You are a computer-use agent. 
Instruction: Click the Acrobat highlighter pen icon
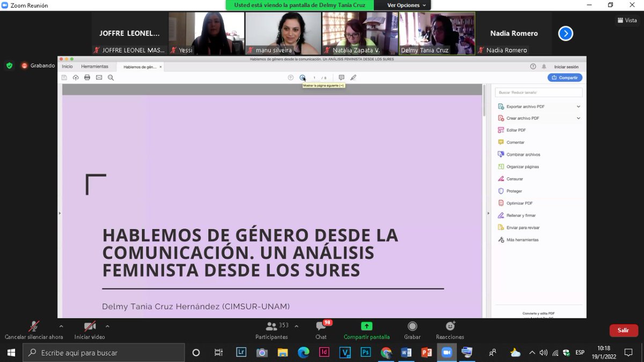tap(353, 77)
